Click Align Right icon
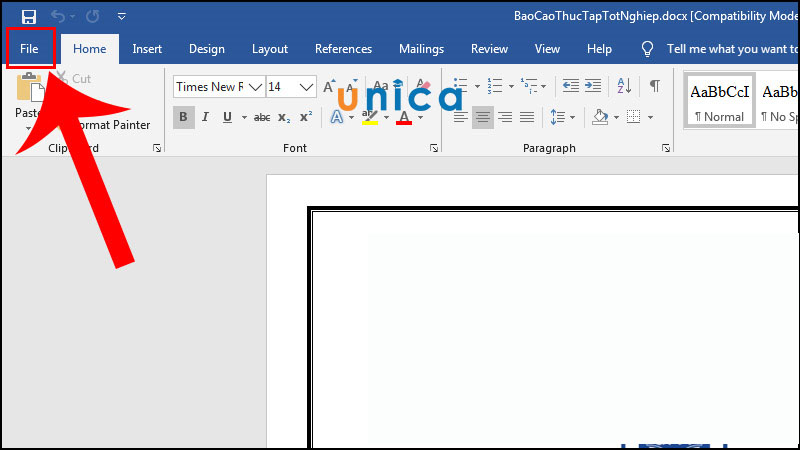This screenshot has height=450, width=800. tap(505, 117)
